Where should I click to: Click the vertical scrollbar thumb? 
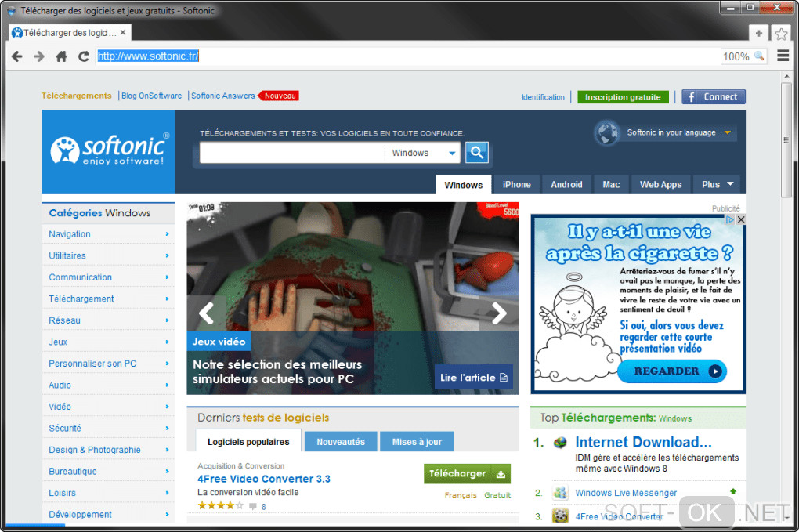[x=786, y=140]
